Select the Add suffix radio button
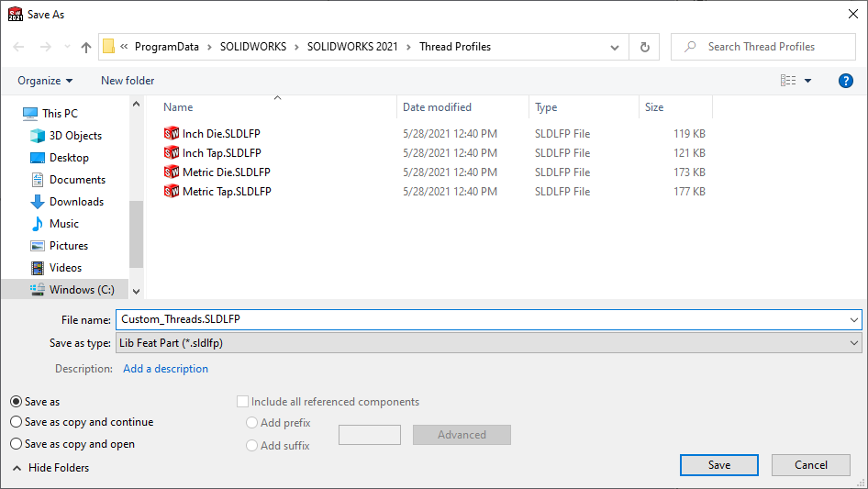This screenshot has width=868, height=489. pos(252,445)
